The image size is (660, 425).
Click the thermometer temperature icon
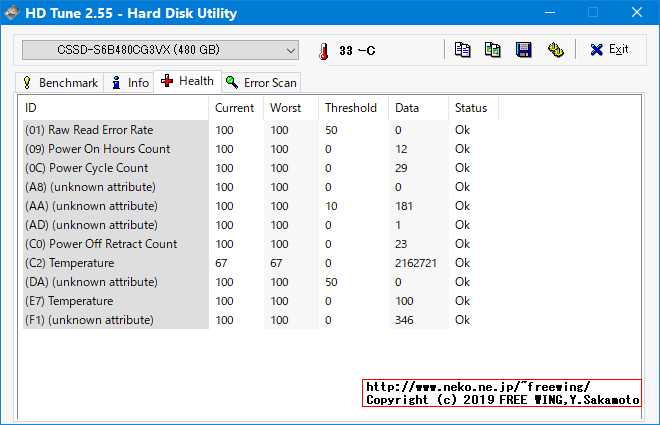(x=323, y=51)
